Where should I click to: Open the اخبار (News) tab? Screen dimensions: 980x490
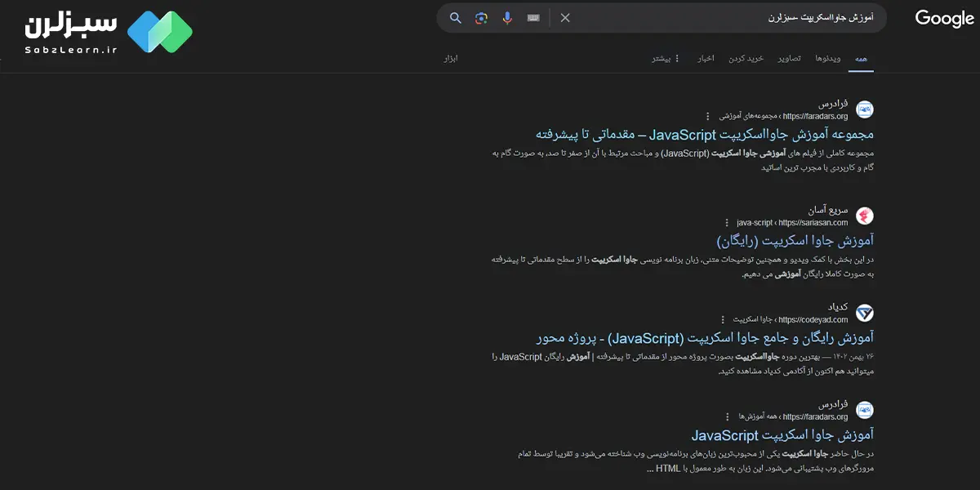click(706, 58)
